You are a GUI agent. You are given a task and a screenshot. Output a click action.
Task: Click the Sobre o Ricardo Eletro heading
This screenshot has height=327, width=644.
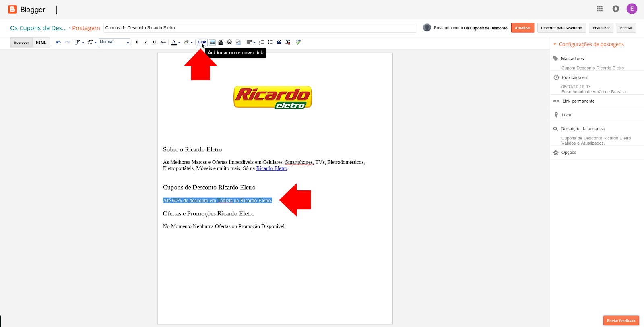(x=192, y=149)
